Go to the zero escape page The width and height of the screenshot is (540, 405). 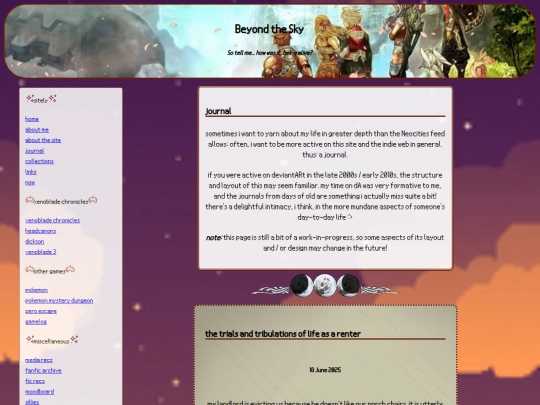[41, 311]
